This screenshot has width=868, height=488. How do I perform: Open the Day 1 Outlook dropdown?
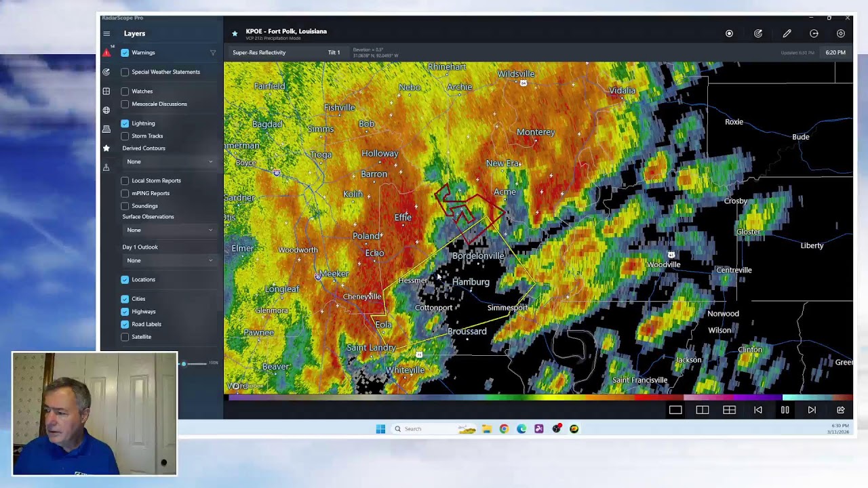coord(170,260)
